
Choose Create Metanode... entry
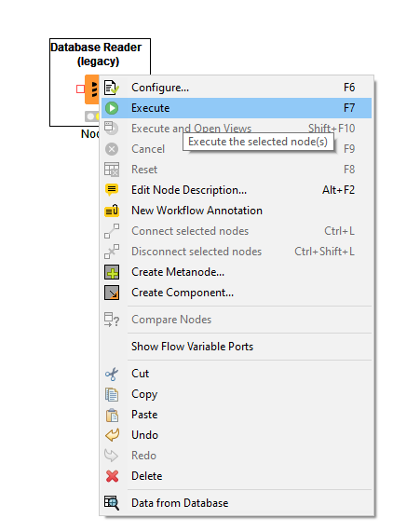pyautogui.click(x=237, y=272)
